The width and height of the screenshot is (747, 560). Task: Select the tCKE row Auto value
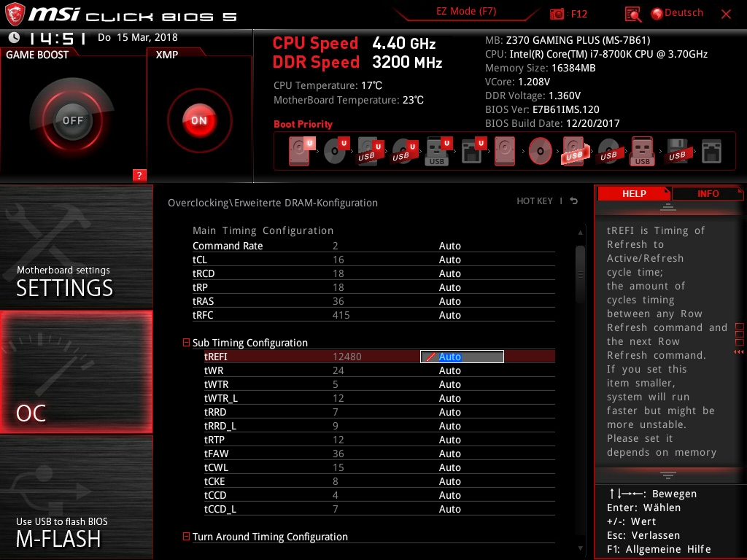coord(449,481)
